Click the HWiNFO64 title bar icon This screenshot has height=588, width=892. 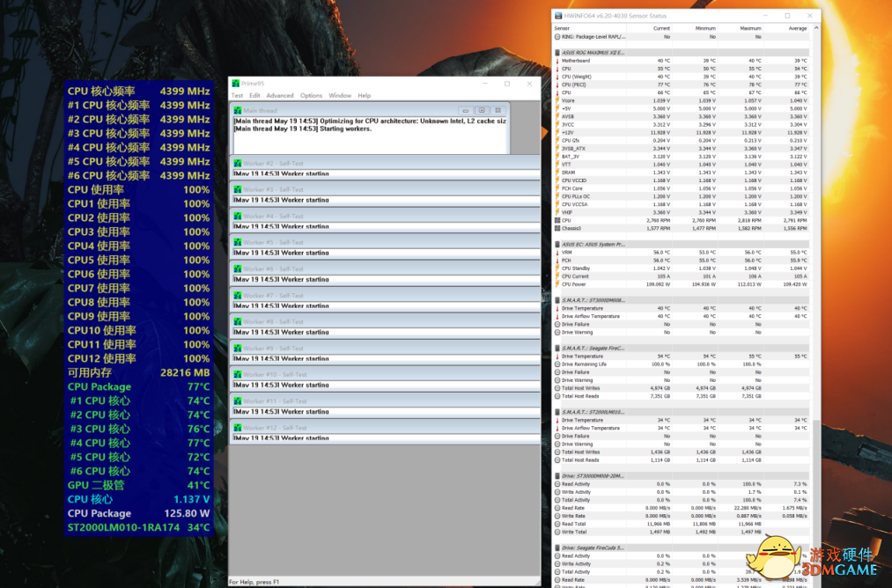[558, 16]
